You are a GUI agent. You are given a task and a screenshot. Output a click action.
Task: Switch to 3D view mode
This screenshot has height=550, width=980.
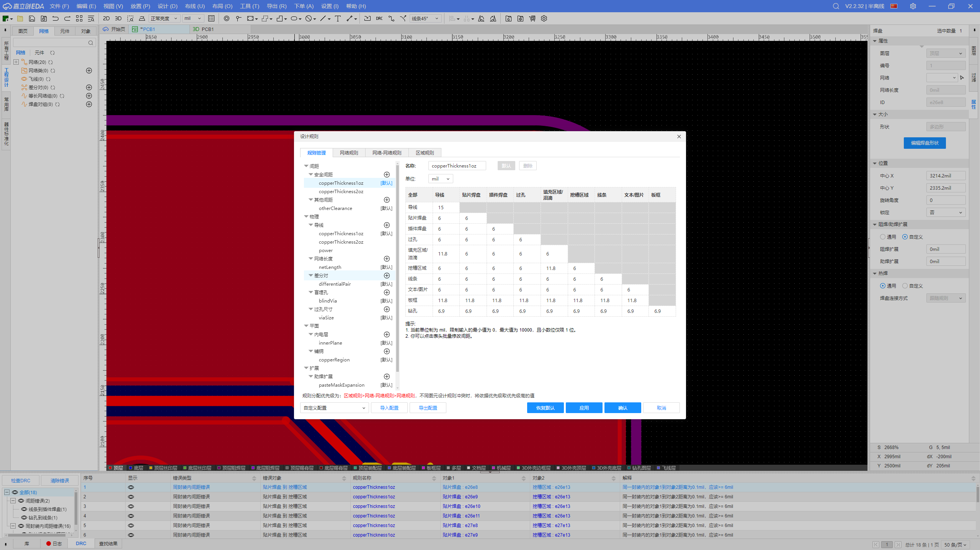(x=118, y=18)
